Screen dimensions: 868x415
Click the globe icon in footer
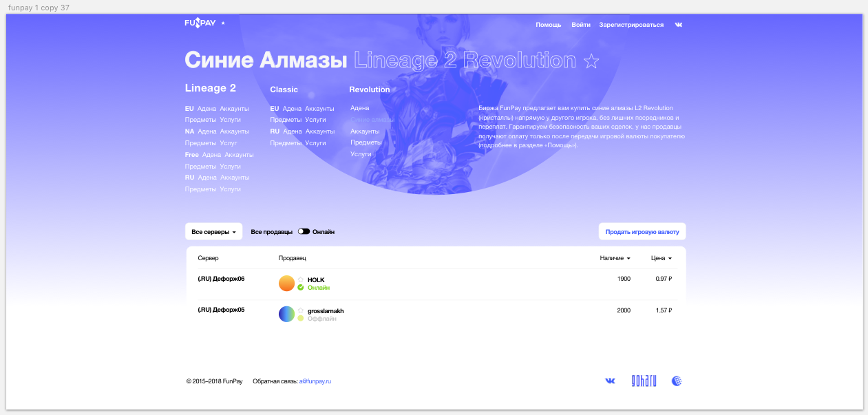pos(677,381)
